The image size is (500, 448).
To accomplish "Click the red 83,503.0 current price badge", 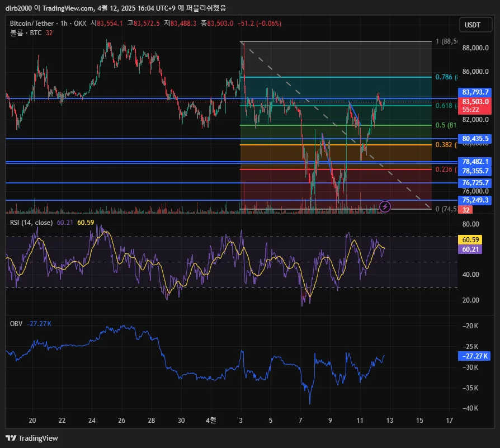I will pyautogui.click(x=475, y=102).
